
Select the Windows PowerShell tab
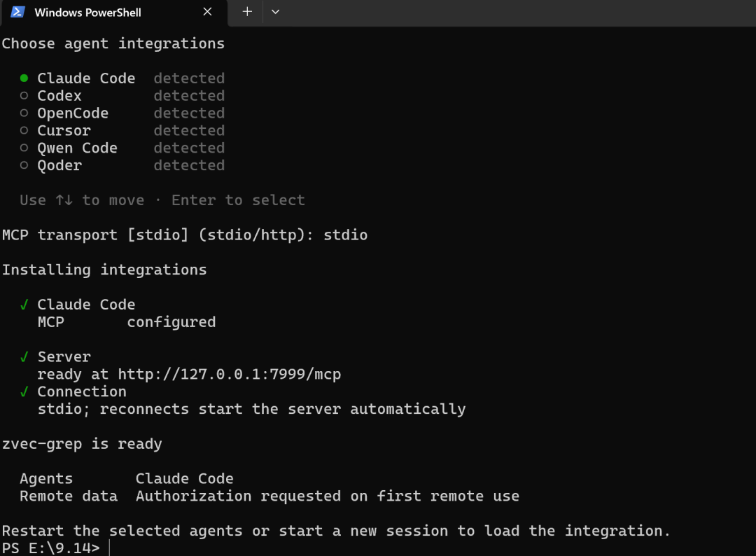(114, 13)
